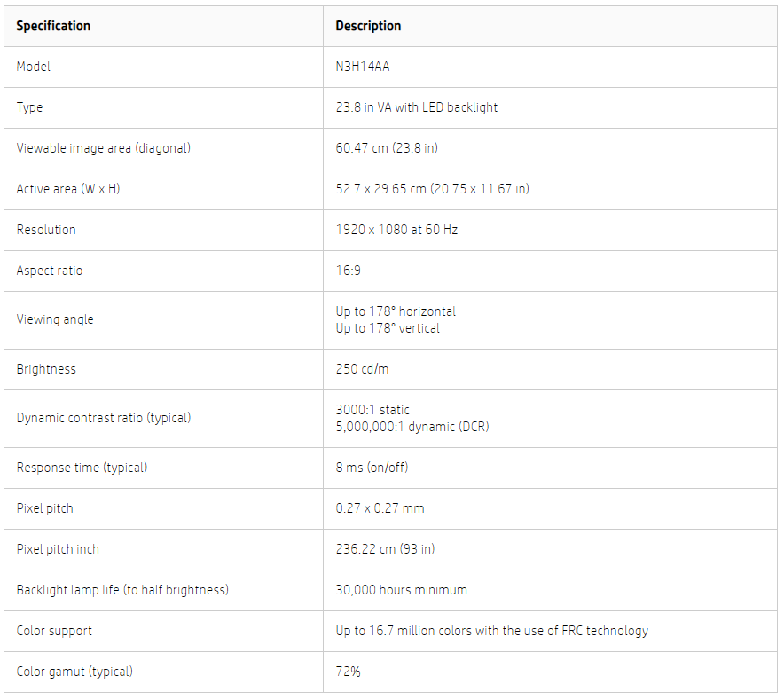Click the Color support description text
The image size is (784, 700).
click(491, 631)
